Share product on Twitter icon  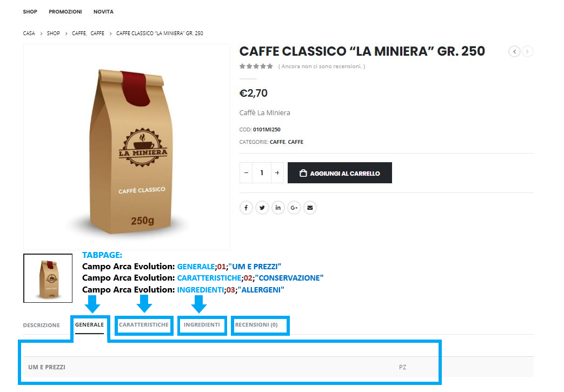click(x=262, y=208)
